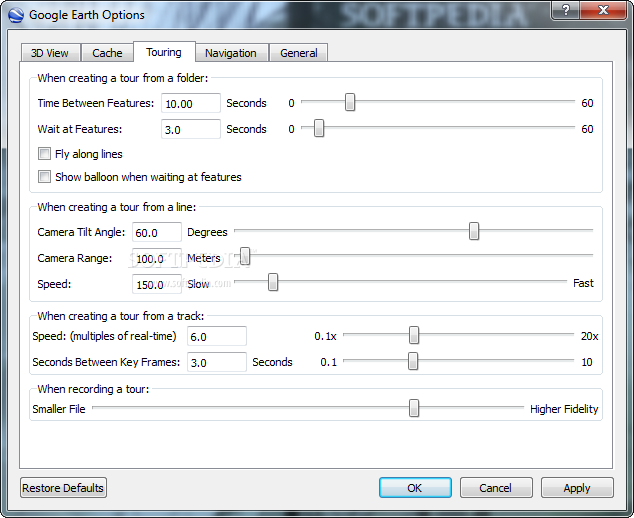This screenshot has width=634, height=518.
Task: Click the Cancel button
Action: click(496, 488)
